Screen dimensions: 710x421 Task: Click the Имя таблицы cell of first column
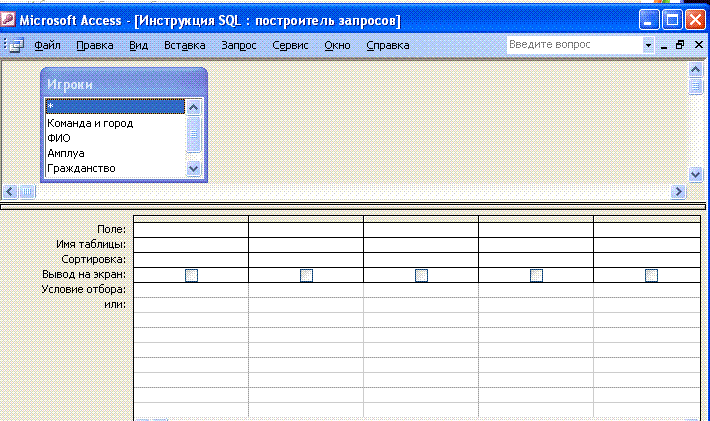coord(191,244)
